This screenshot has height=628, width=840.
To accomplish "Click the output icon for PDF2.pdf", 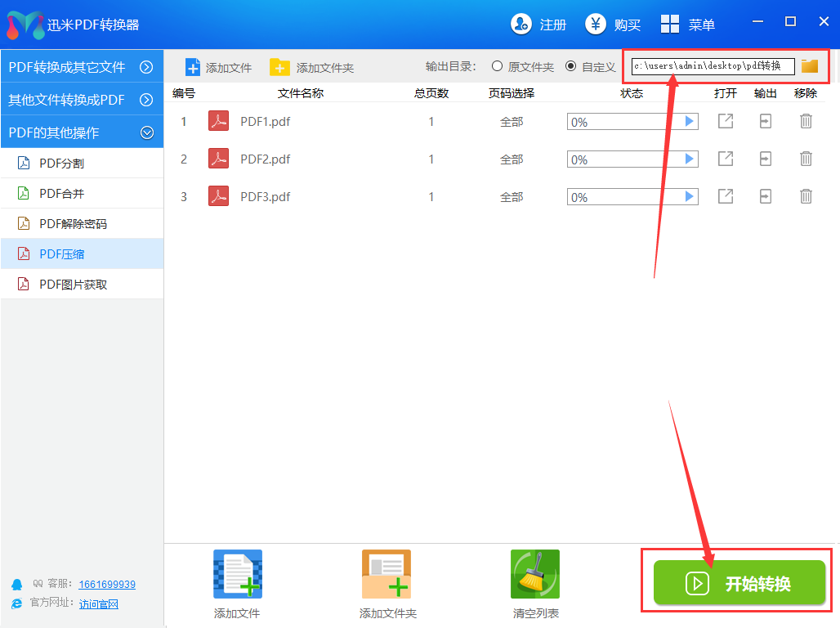I will pyautogui.click(x=766, y=159).
